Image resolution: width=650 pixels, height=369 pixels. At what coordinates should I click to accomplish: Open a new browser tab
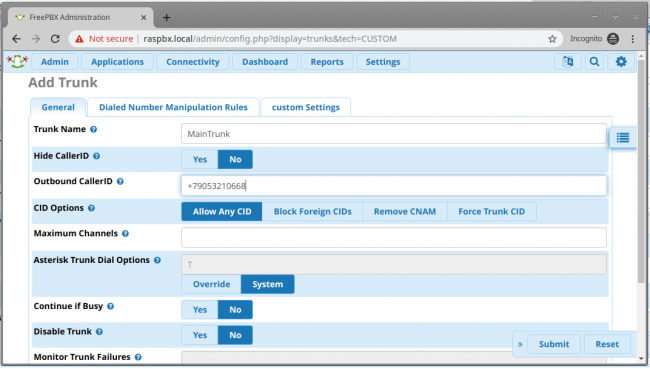point(167,17)
